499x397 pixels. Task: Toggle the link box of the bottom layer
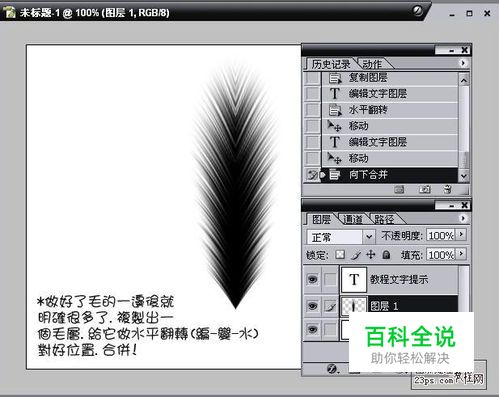pos(330,329)
